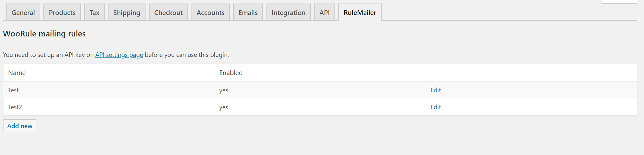Select the Test2 rule name cell
This screenshot has width=644, height=155.
15,107
